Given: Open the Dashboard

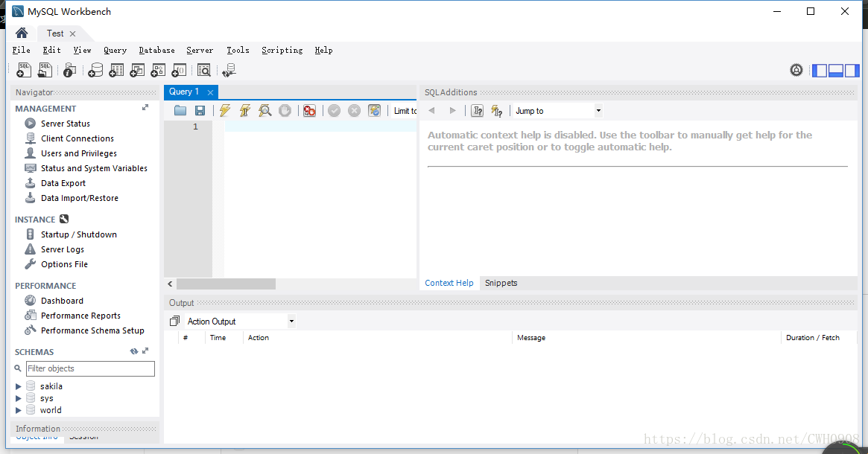Looking at the screenshot, I should (x=62, y=300).
